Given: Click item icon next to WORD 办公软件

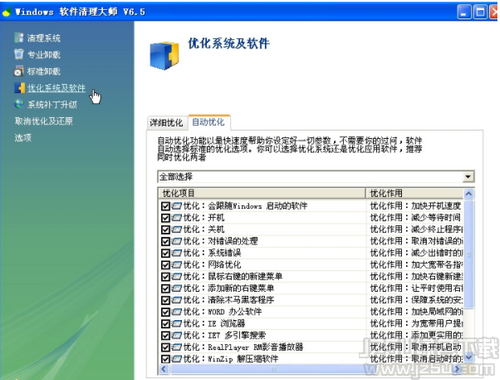Looking at the screenshot, I should 177,312.
